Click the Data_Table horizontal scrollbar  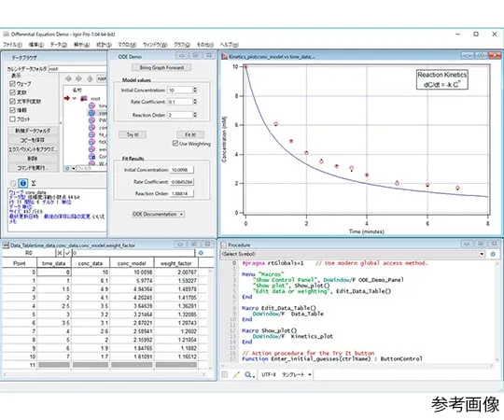[x=105, y=374]
